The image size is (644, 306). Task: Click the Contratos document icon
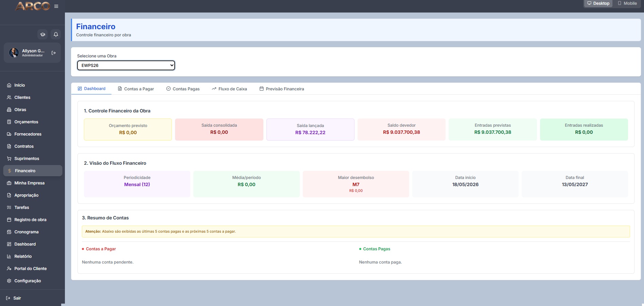(x=9, y=146)
